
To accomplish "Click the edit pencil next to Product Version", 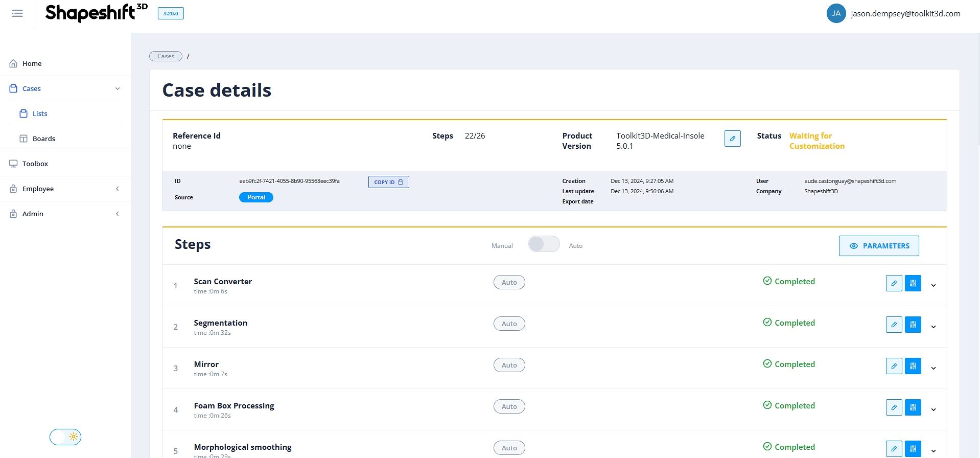I will tap(732, 139).
